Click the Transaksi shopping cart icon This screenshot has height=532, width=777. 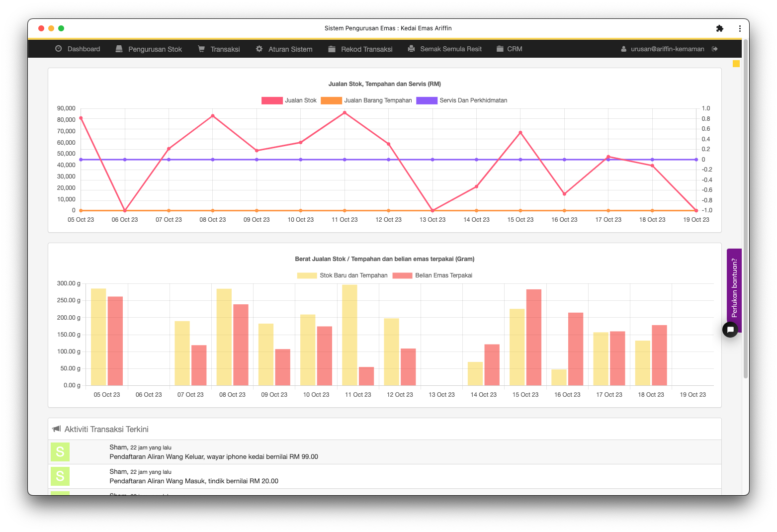pos(201,49)
